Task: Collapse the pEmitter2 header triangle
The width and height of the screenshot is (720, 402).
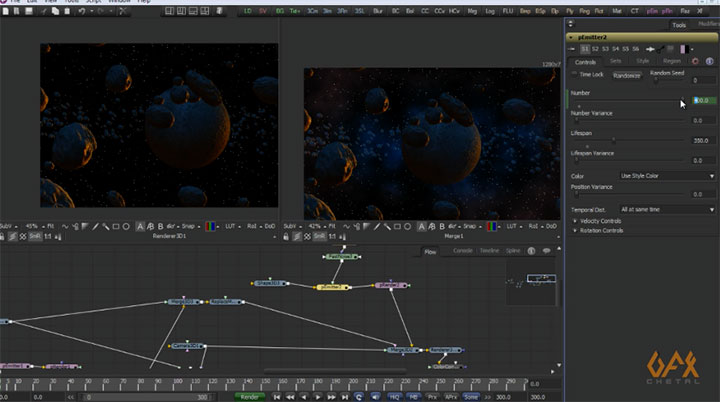Action: [x=571, y=37]
